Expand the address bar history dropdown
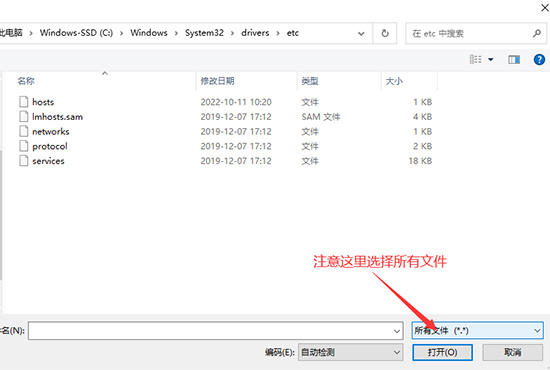The height and width of the screenshot is (370, 550). (x=361, y=34)
